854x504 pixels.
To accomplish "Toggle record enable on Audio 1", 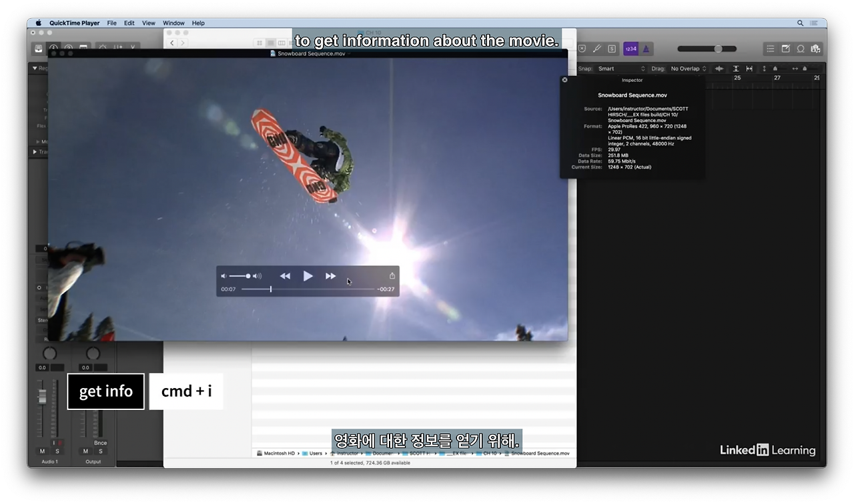I will click(x=59, y=443).
